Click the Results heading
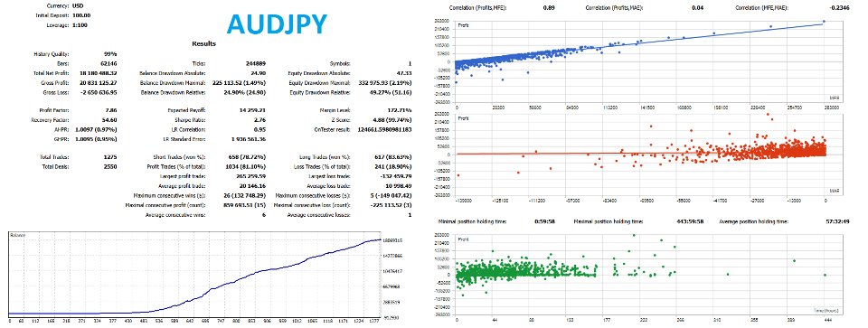This screenshot has width=868, height=328. 203,43
